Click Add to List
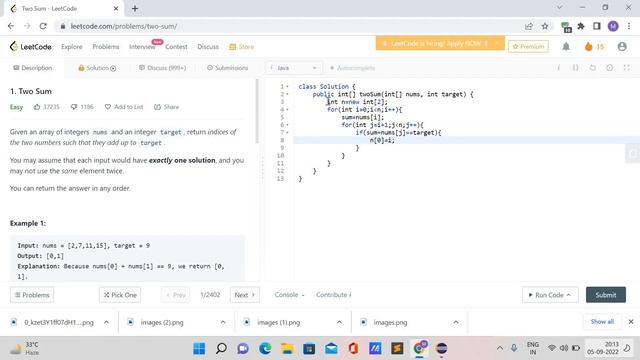The width and height of the screenshot is (640, 360). [124, 107]
